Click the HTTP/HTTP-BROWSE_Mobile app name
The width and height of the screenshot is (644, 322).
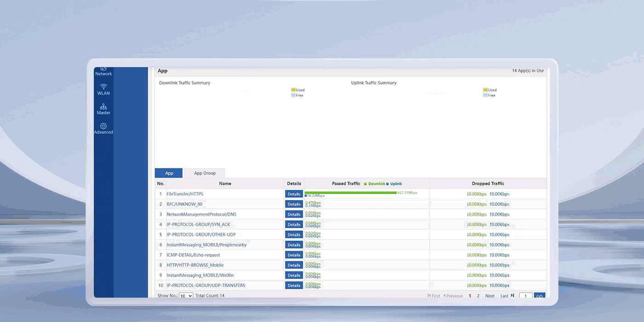pos(195,265)
